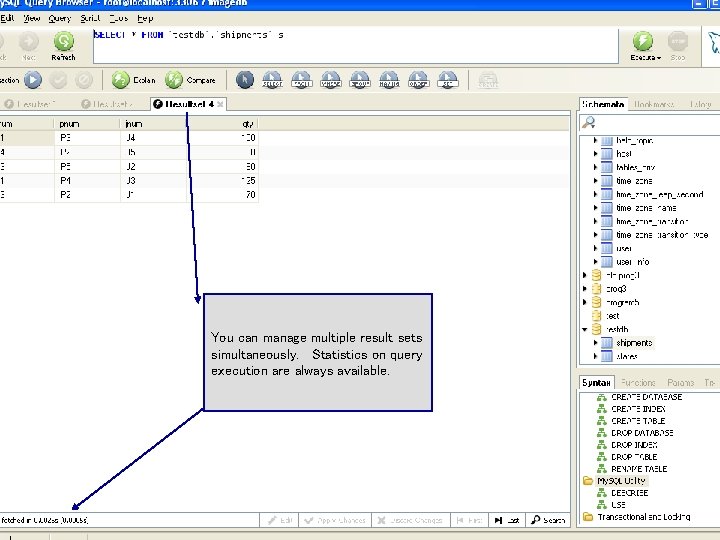The image size is (720, 540).
Task: Click the Compare resultsets icon
Action: [x=174, y=80]
